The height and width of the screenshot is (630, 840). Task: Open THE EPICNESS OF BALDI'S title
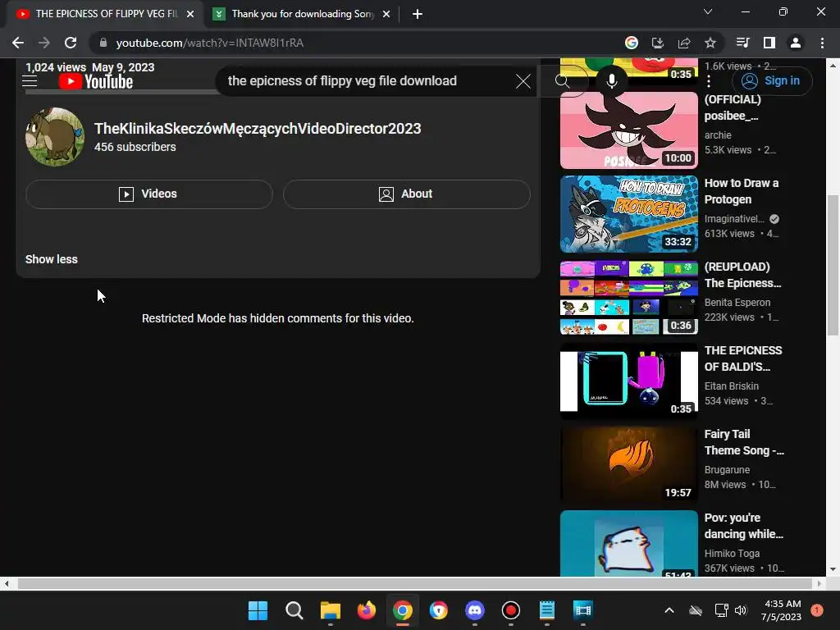point(743,358)
